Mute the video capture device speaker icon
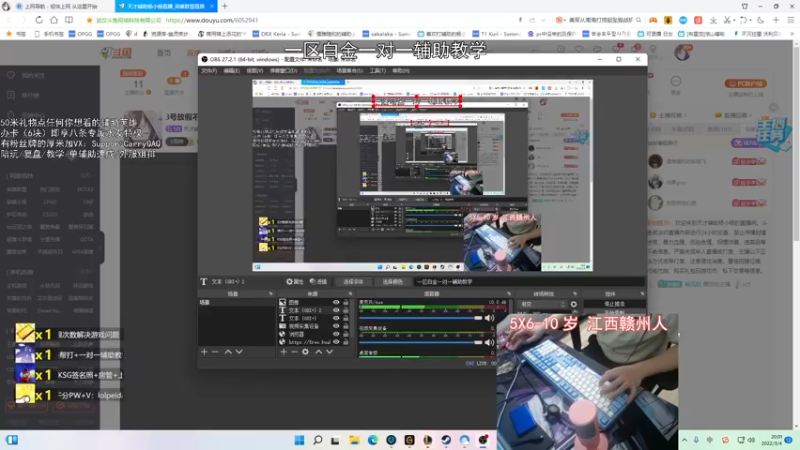 click(x=489, y=342)
